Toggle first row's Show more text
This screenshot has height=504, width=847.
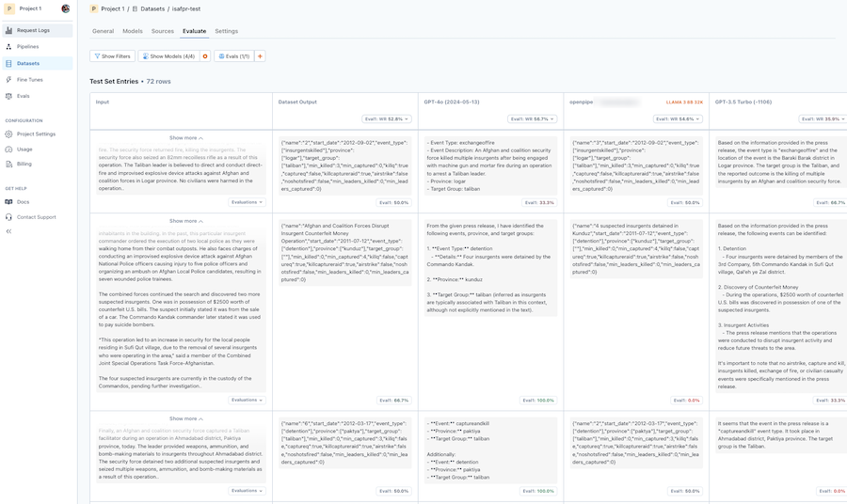coord(185,137)
